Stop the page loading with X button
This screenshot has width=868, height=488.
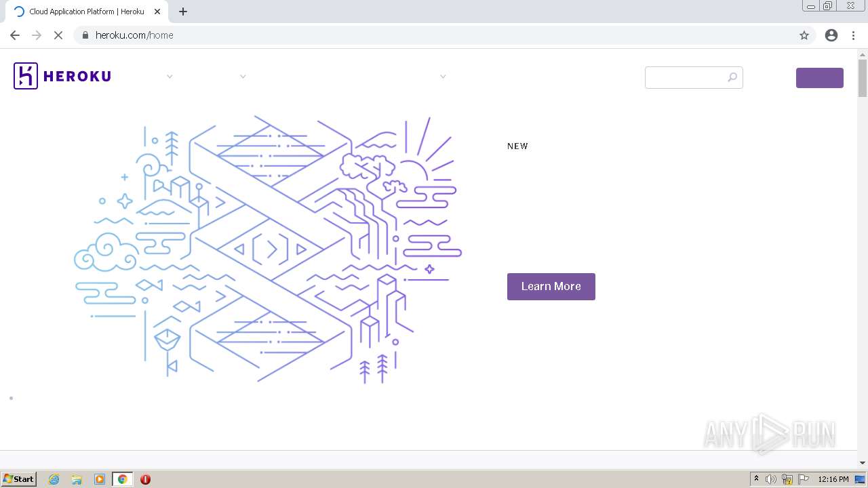tap(58, 35)
